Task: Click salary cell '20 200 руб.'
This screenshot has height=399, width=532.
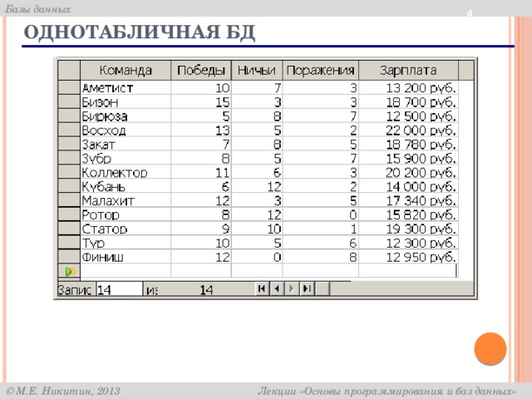Action: [408, 172]
